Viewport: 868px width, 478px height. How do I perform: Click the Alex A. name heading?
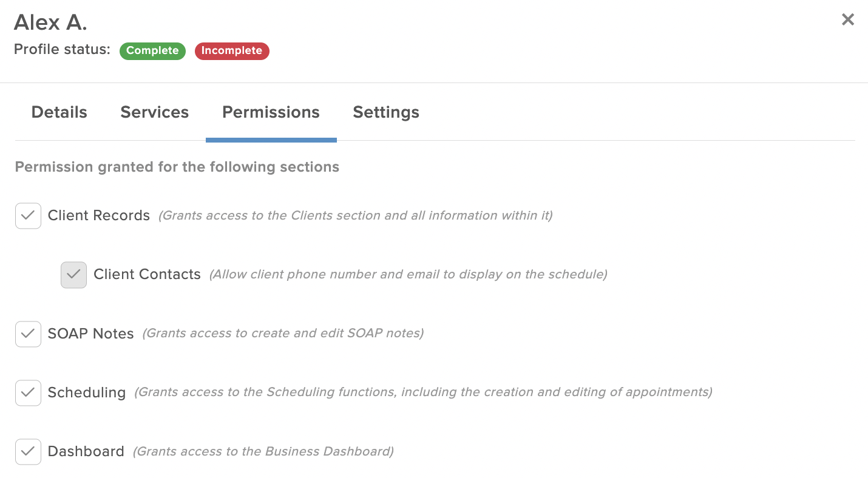click(51, 22)
